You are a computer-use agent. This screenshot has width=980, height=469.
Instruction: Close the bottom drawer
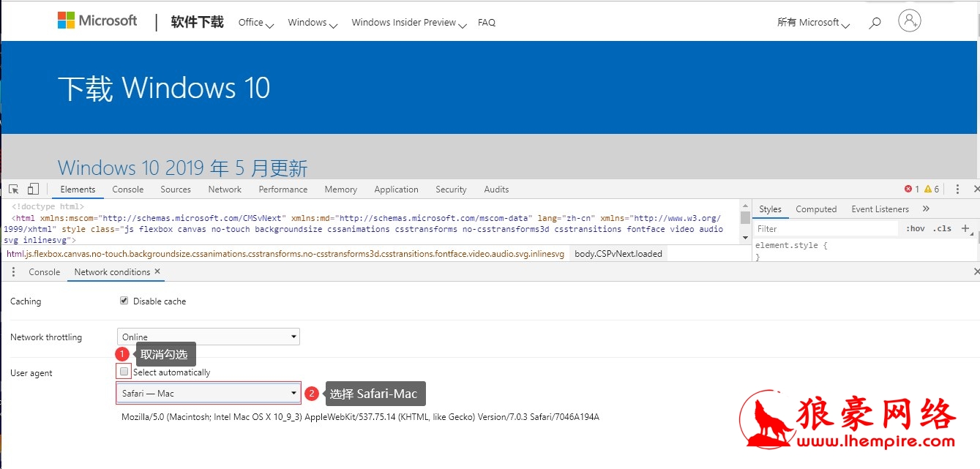click(976, 271)
